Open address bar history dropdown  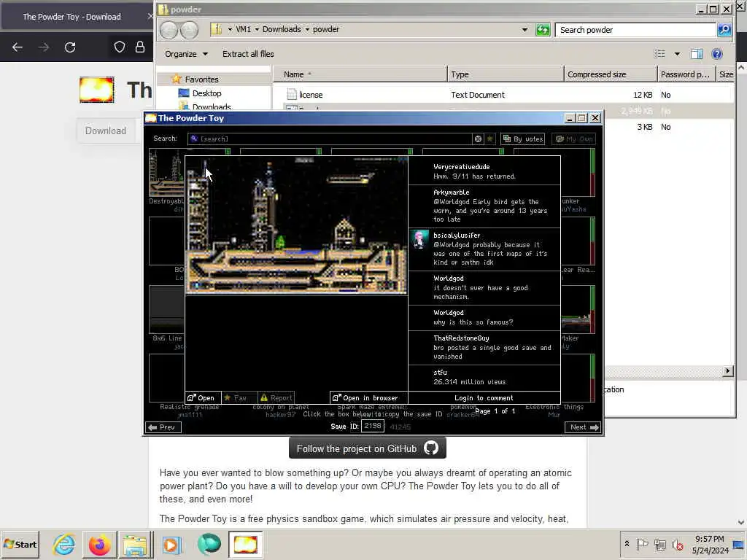(525, 29)
